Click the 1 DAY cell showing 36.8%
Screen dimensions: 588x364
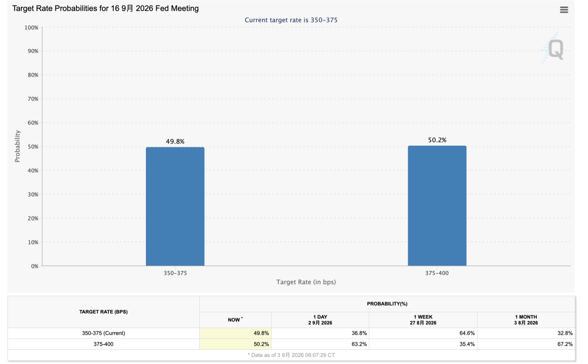320,334
